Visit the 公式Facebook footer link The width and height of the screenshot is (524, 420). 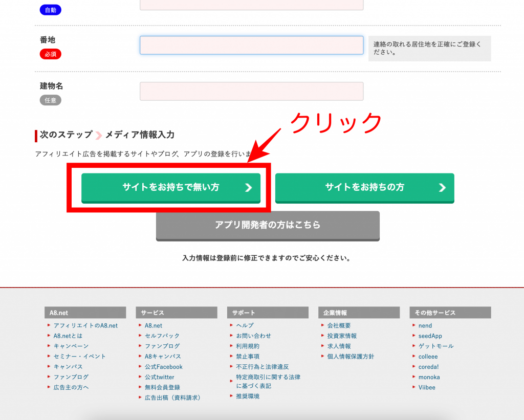163,367
